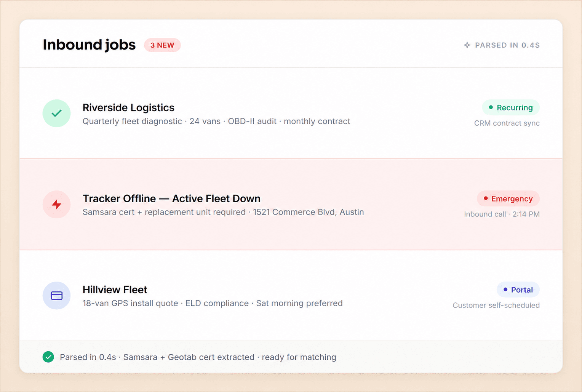The width and height of the screenshot is (582, 392).
Task: Click the footer Parsed in 0.4s status message
Action: 198,357
